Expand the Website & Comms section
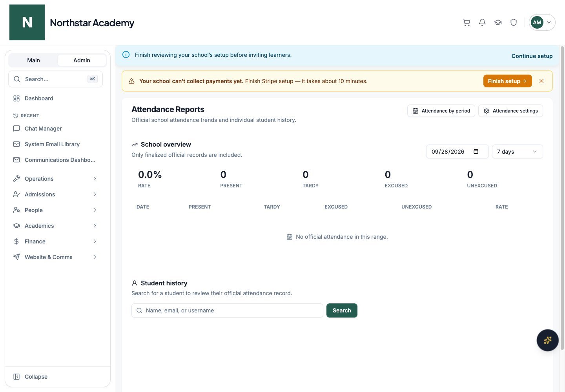Image resolution: width=565 pixels, height=392 pixels. coord(55,257)
